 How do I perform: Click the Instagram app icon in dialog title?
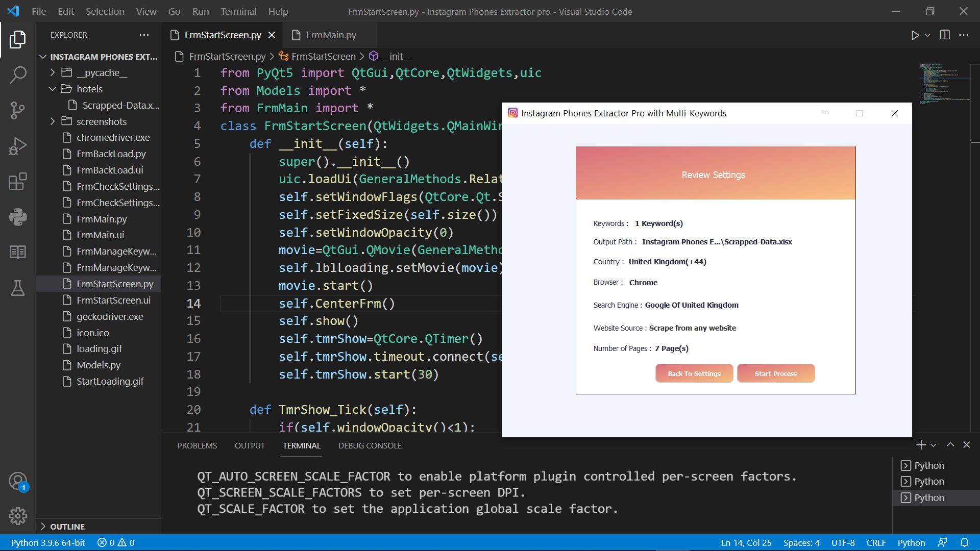(512, 113)
